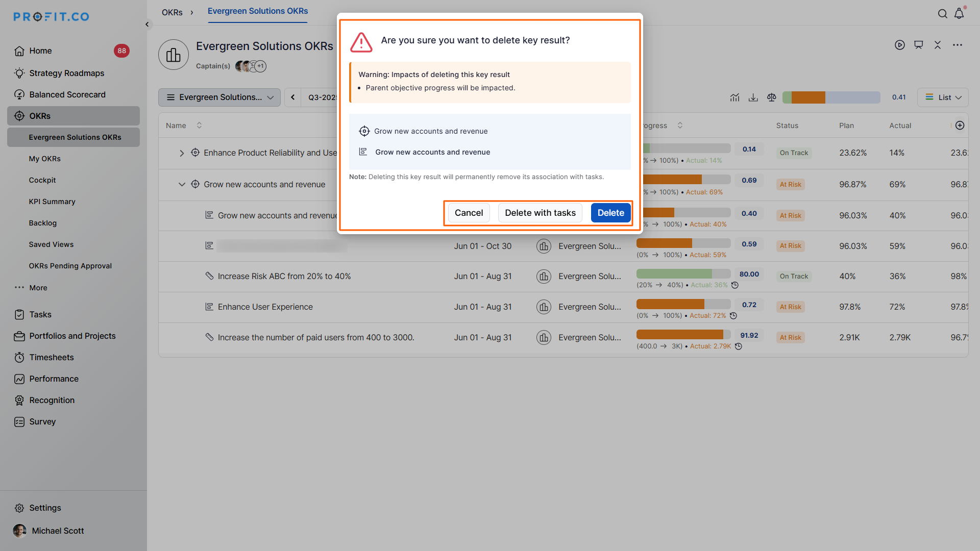This screenshot has width=980, height=551.
Task: Open Balanced Scorecard in sidebar
Action: pyautogui.click(x=67, y=94)
